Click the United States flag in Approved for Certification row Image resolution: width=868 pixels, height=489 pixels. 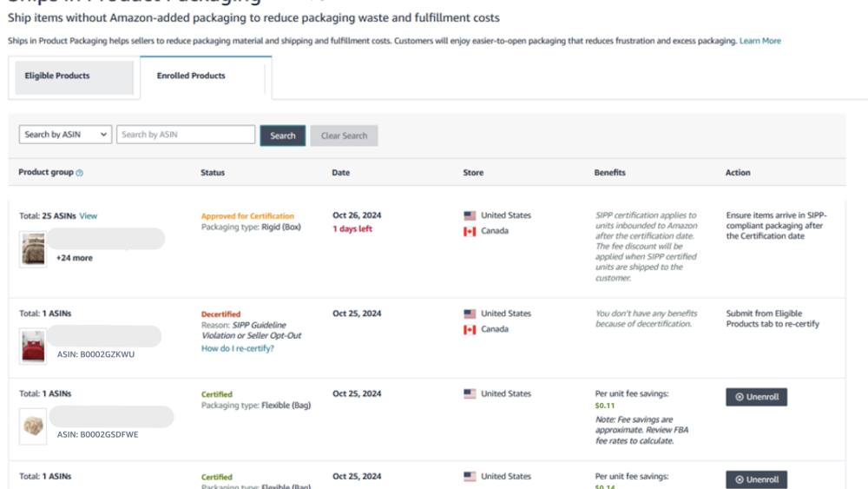click(470, 215)
